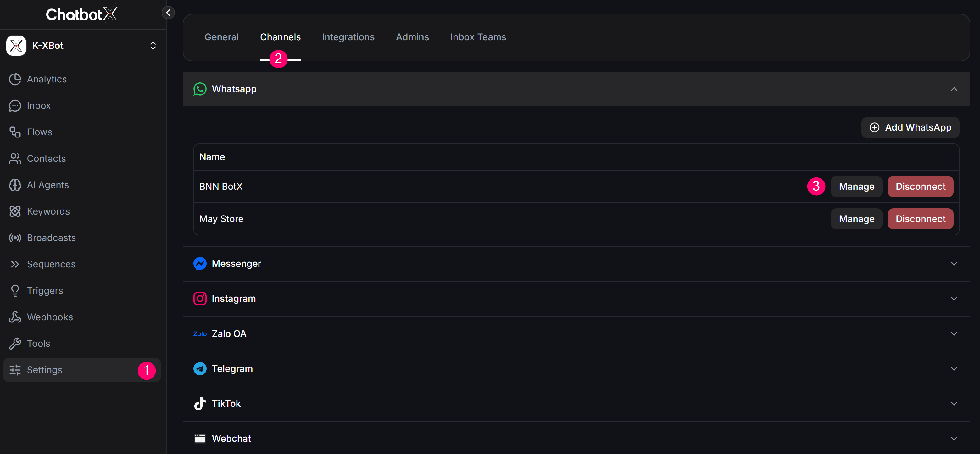The image size is (980, 454).
Task: Click the Contacts people icon
Action: click(x=15, y=158)
